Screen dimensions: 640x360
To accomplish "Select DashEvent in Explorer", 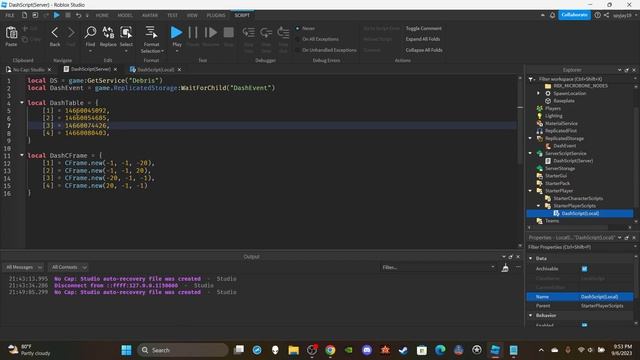I will [564, 146].
